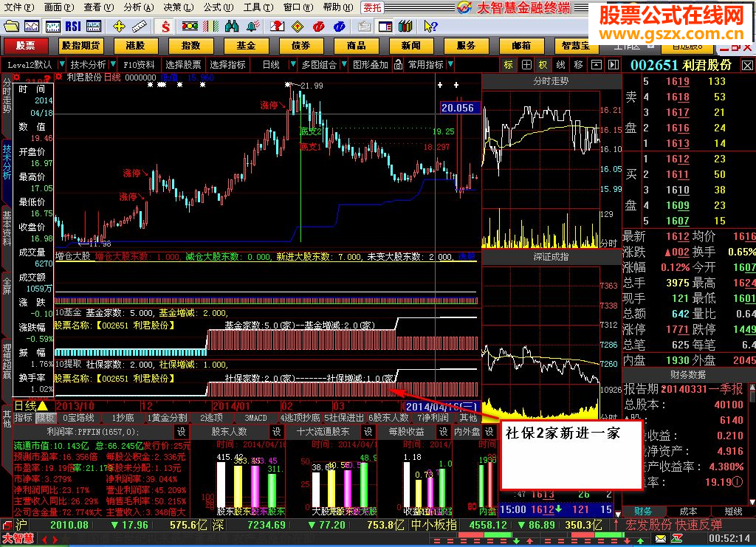This screenshot has height=547, width=756.
Task: Click the cursor help question-mark icon
Action: (430, 26)
